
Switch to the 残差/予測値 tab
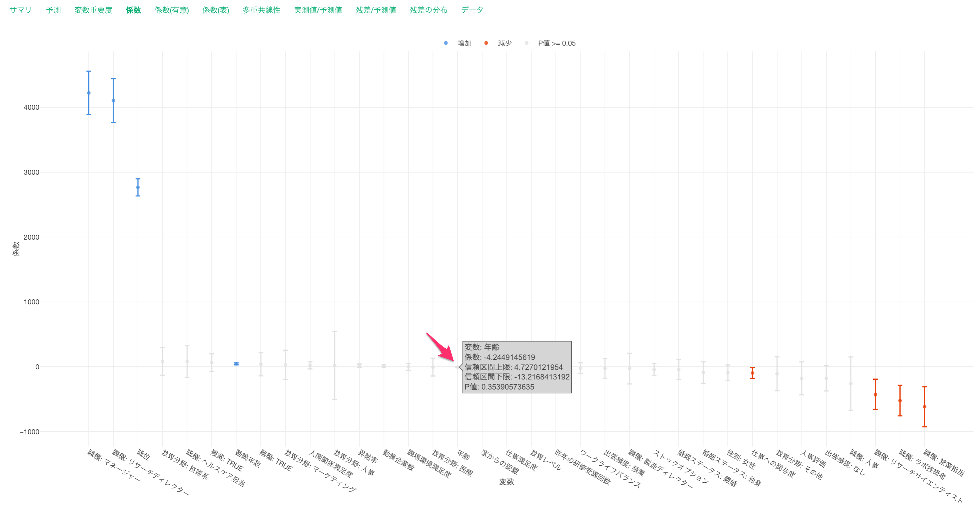376,10
